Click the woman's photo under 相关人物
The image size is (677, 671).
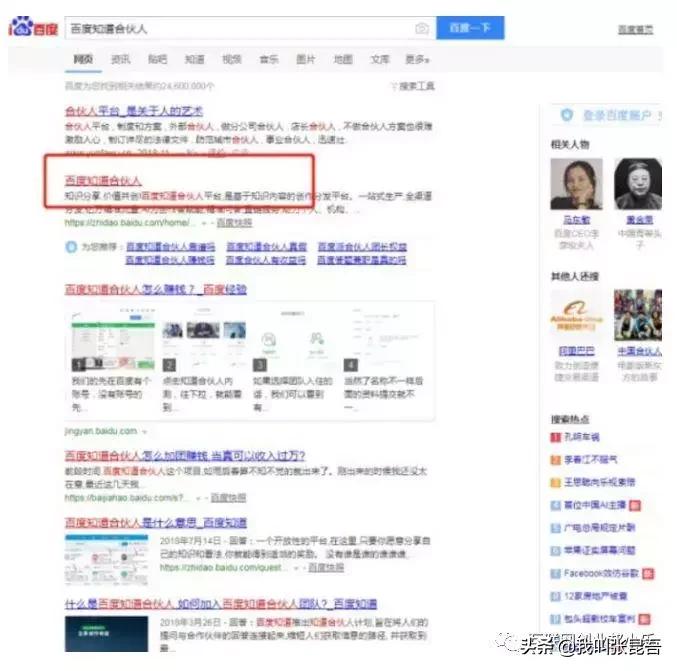coord(576,184)
